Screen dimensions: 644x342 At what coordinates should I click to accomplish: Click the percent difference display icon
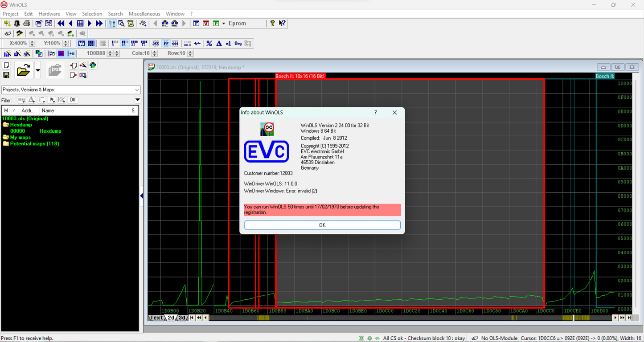[x=209, y=43]
